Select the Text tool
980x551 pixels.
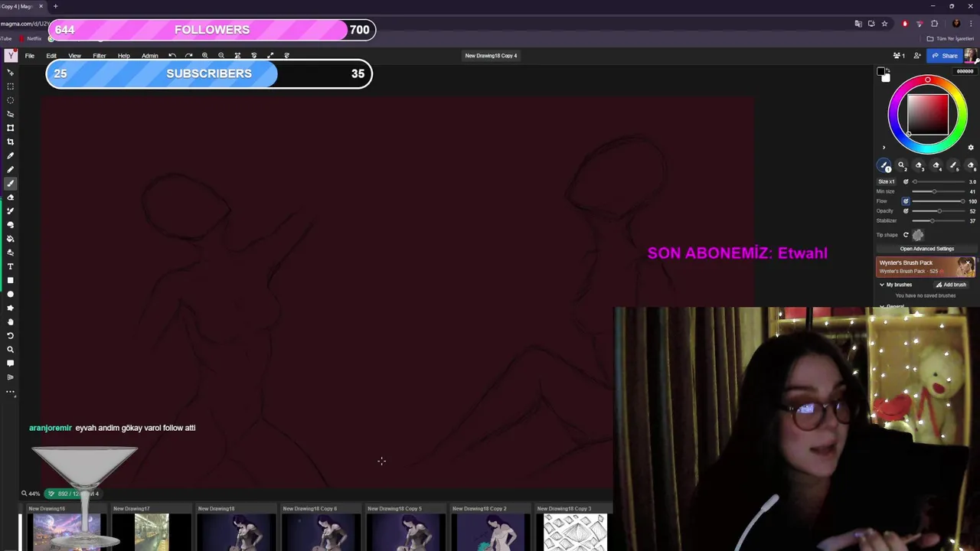(x=11, y=266)
